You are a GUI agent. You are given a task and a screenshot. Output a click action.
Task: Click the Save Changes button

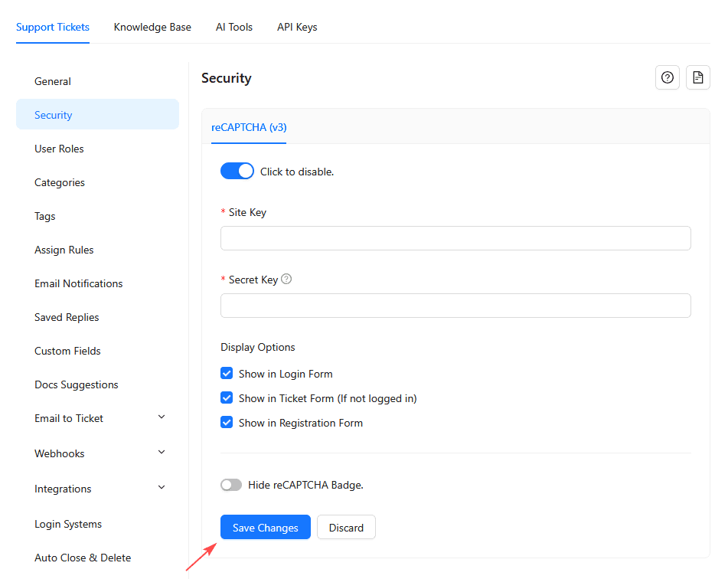pyautogui.click(x=266, y=528)
